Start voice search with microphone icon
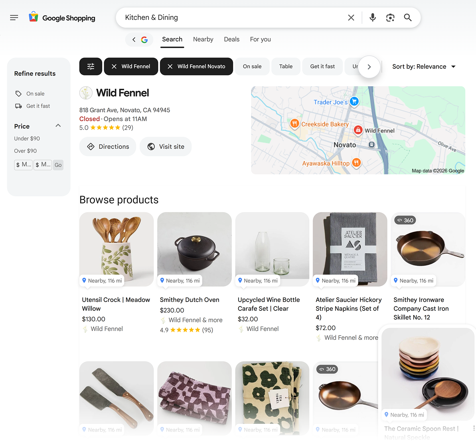476x448 pixels. pos(373,18)
